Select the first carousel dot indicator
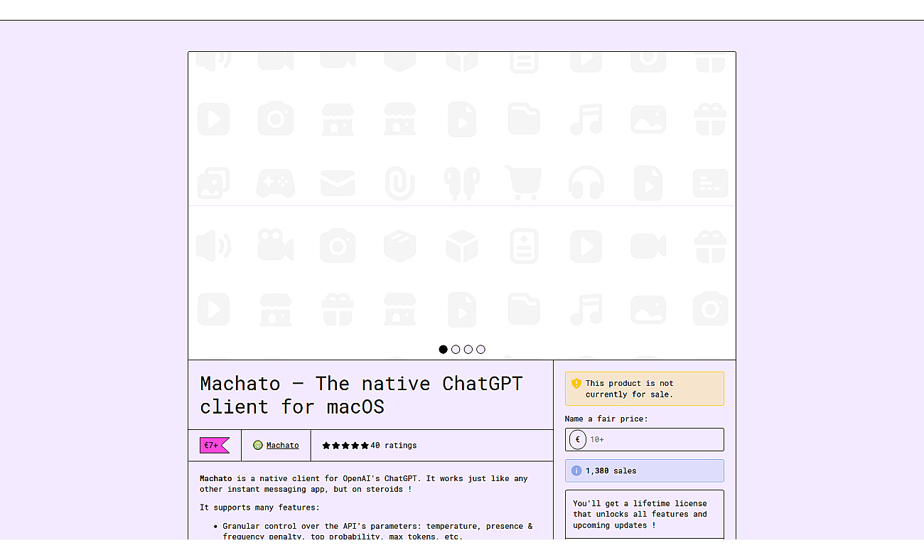 444,349
